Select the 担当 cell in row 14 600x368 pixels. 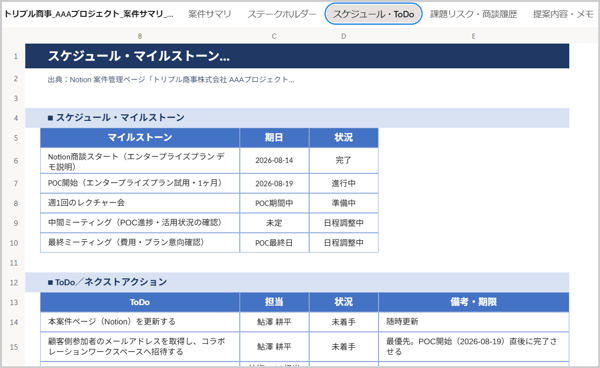(x=274, y=322)
